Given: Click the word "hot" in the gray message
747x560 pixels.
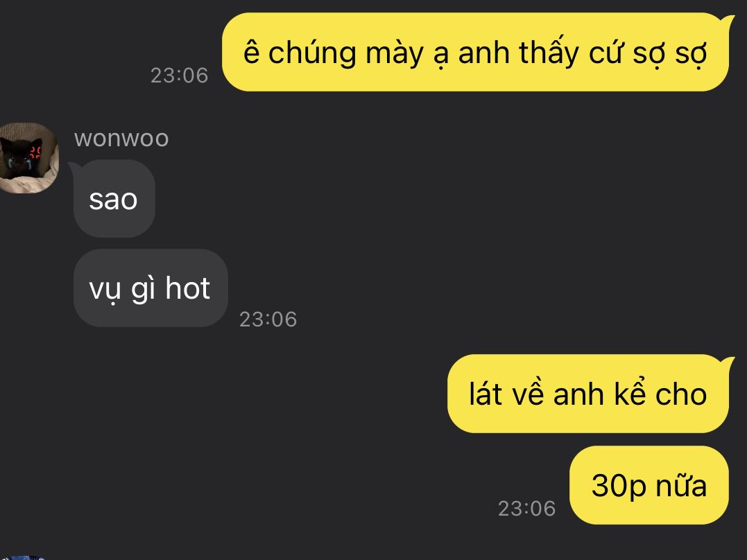Looking at the screenshot, I should click(x=188, y=288).
